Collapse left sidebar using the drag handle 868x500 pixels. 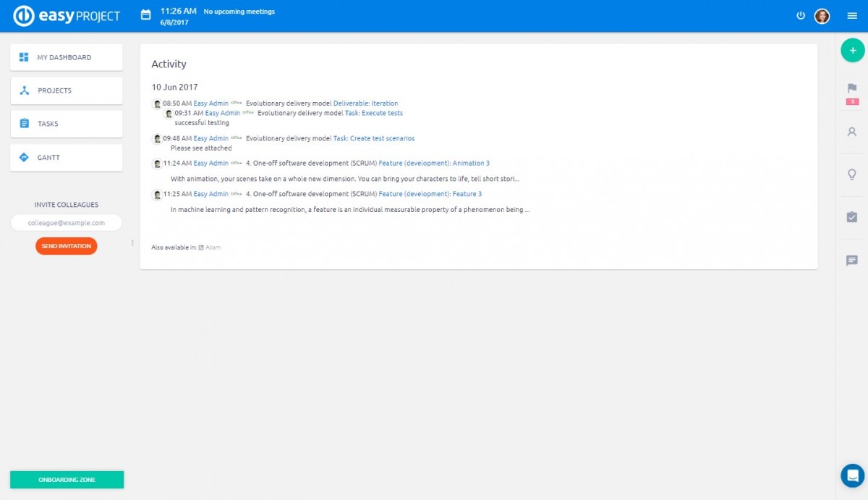click(x=132, y=243)
